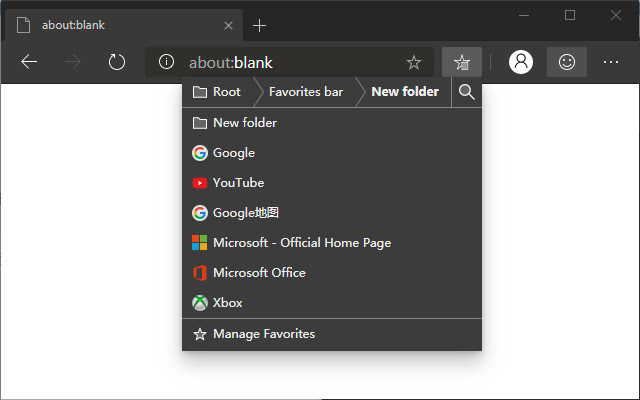Click the smiley feedback icon
The width and height of the screenshot is (640, 400).
point(567,62)
